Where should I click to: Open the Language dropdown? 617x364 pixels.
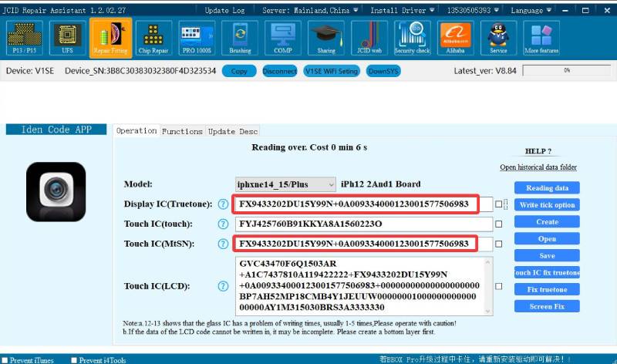[531, 10]
